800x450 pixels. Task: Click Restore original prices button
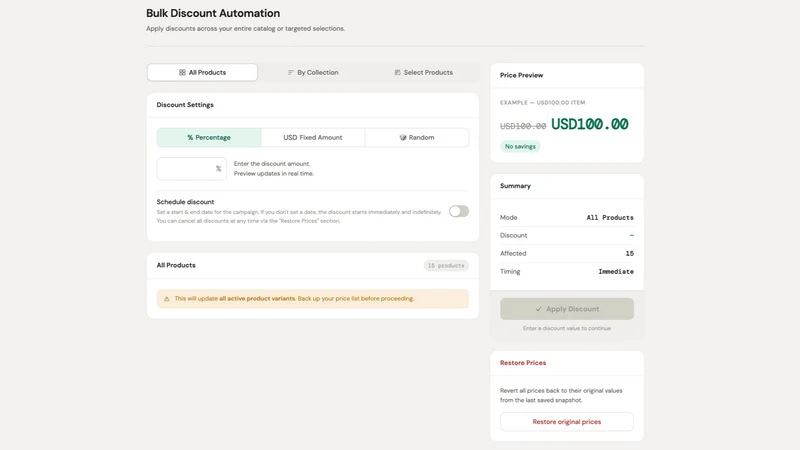(567, 422)
